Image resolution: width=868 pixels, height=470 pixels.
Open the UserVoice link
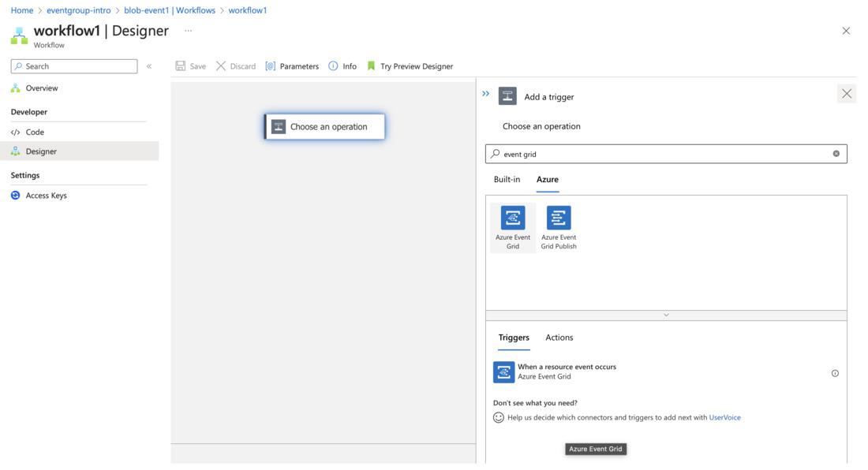[724, 417]
